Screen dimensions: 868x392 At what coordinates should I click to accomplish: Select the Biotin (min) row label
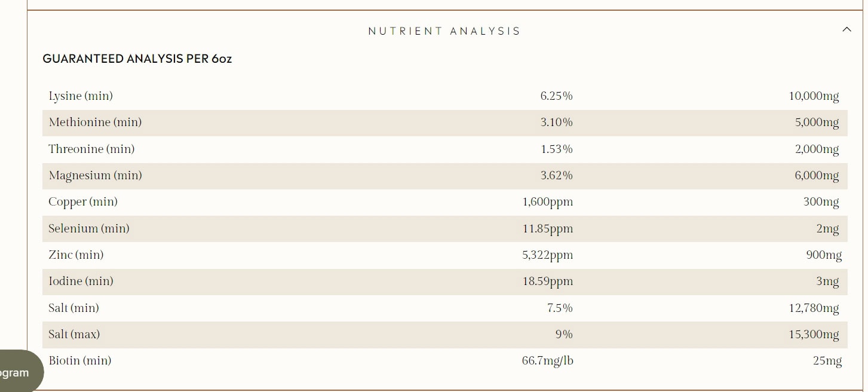pyautogui.click(x=80, y=361)
